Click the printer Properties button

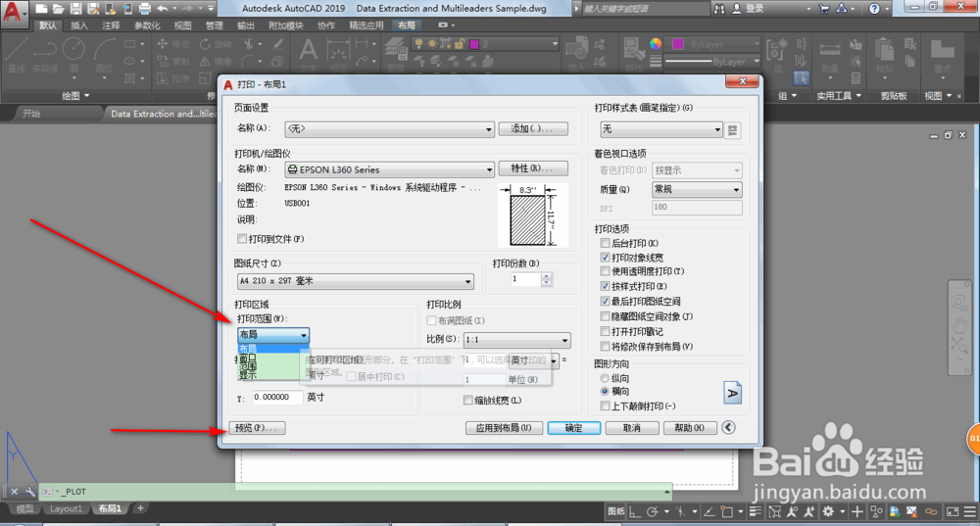tap(533, 168)
